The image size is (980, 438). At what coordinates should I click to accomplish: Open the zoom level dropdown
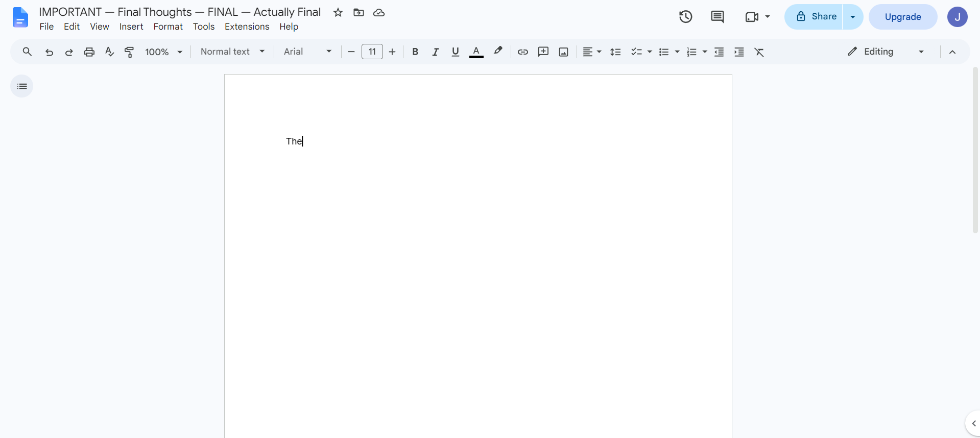point(164,52)
